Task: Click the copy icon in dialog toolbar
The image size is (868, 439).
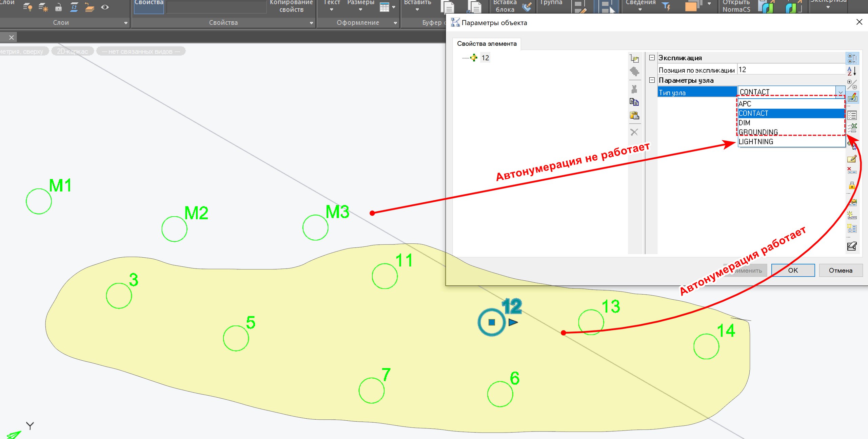Action: (634, 102)
